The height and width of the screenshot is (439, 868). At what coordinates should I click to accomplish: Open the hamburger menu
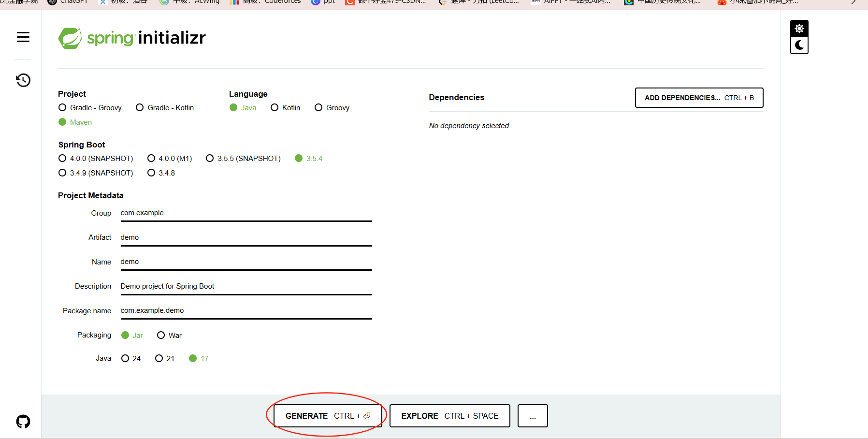click(23, 37)
